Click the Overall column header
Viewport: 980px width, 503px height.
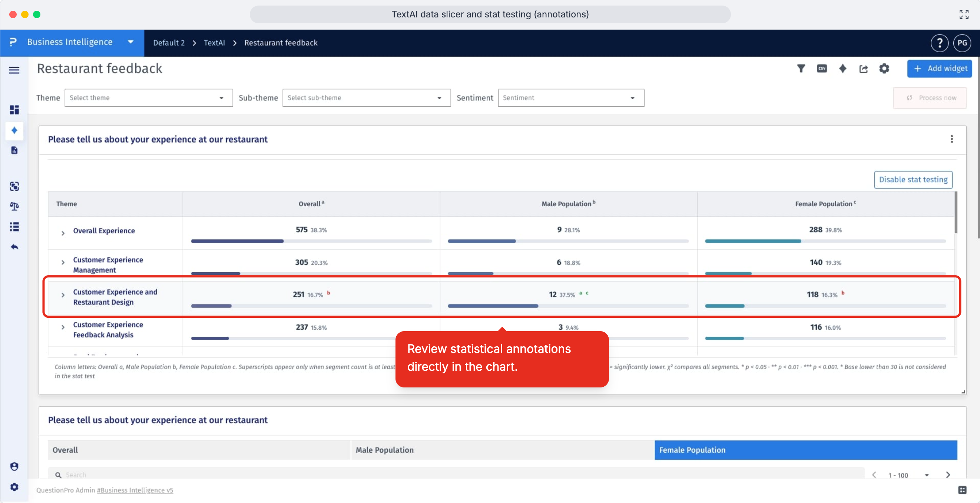pos(311,204)
